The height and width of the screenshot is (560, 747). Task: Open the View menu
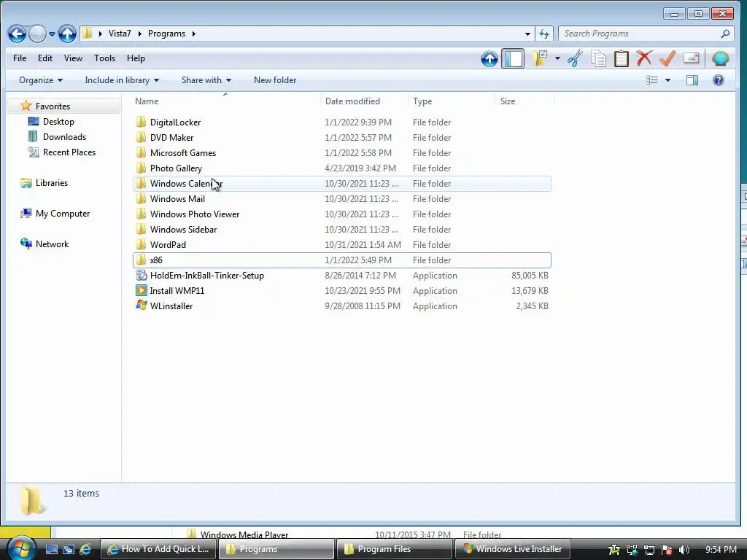73,58
